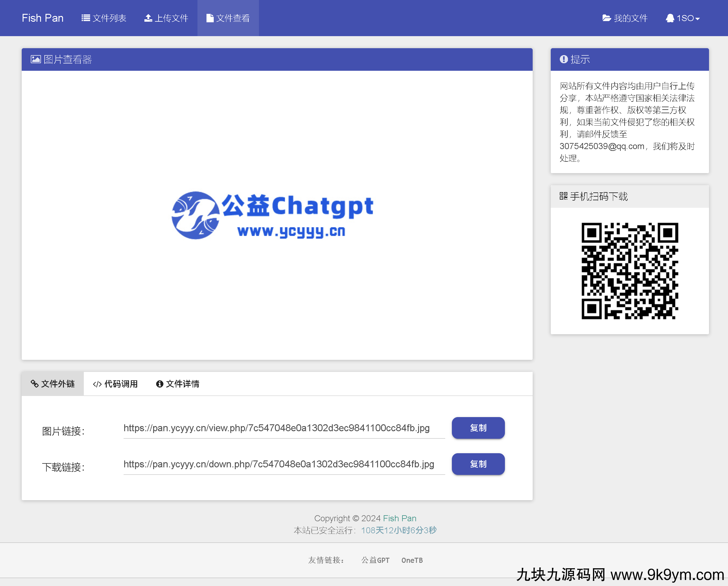The image size is (728, 586).
Task: Copy the 图片链接 with its 复制 button
Action: [478, 428]
